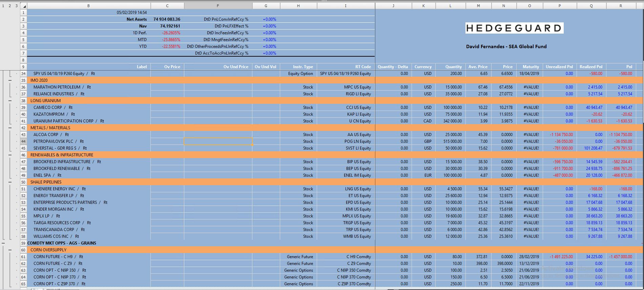Collapse the METALS / MATERIALS group
The width and height of the screenshot is (644, 290).
pyautogui.click(x=10, y=128)
